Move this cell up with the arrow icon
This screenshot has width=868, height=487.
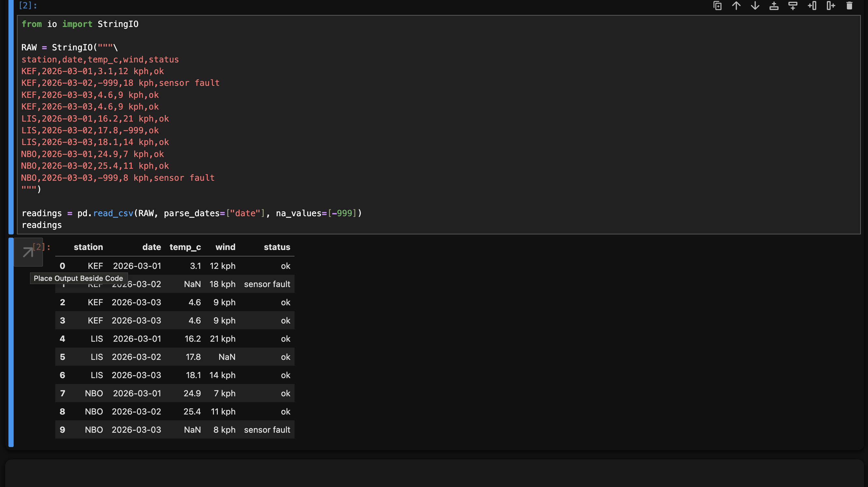(x=736, y=6)
